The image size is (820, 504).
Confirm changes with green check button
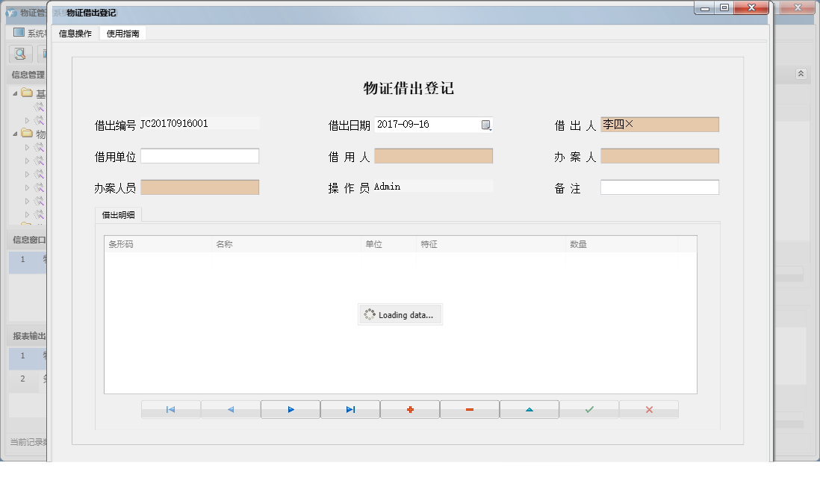pyautogui.click(x=589, y=409)
